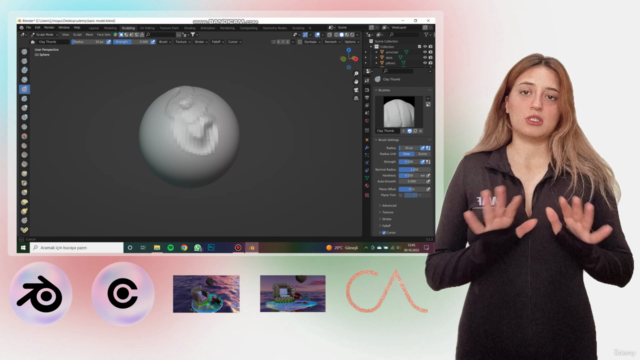Adjust the Auto-Smooth slider

411,182
